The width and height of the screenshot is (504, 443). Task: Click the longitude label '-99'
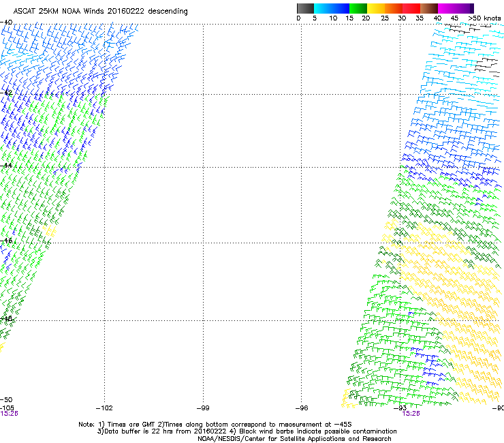[203, 408]
